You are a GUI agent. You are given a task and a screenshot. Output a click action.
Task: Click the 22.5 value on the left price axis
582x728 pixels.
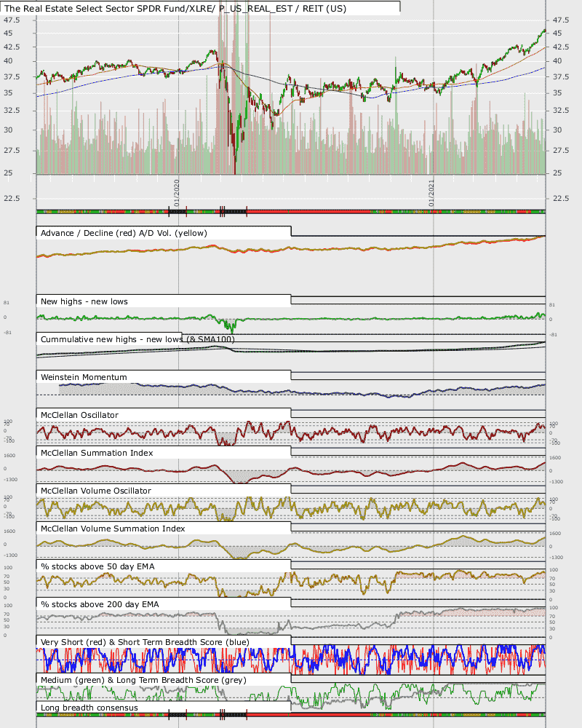(x=12, y=198)
